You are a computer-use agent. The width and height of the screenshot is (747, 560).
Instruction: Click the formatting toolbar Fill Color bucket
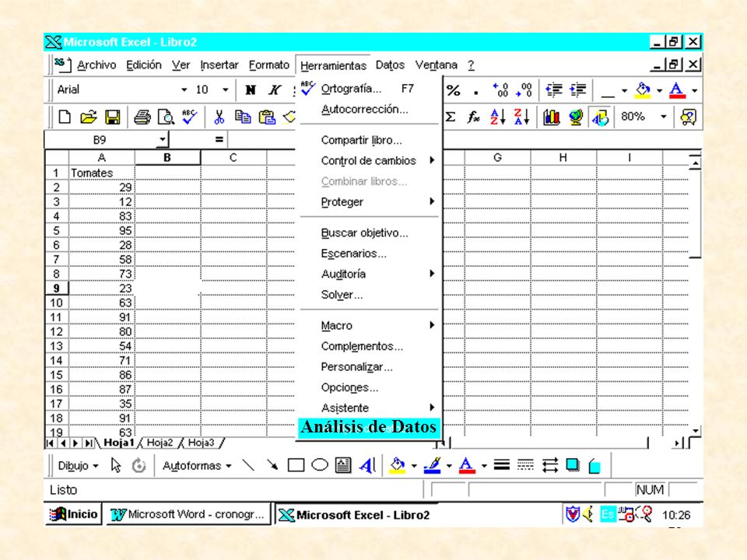pos(643,89)
